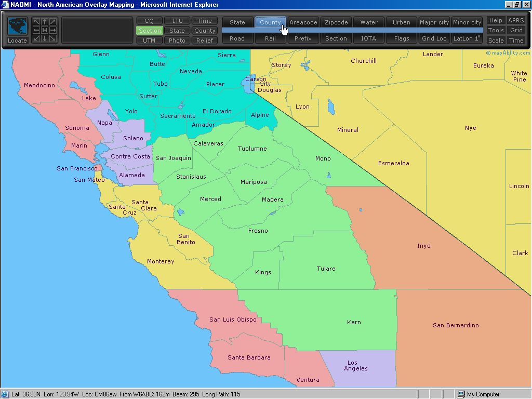Enable the Flags overlay
The height and width of the screenshot is (399, 532).
point(402,38)
